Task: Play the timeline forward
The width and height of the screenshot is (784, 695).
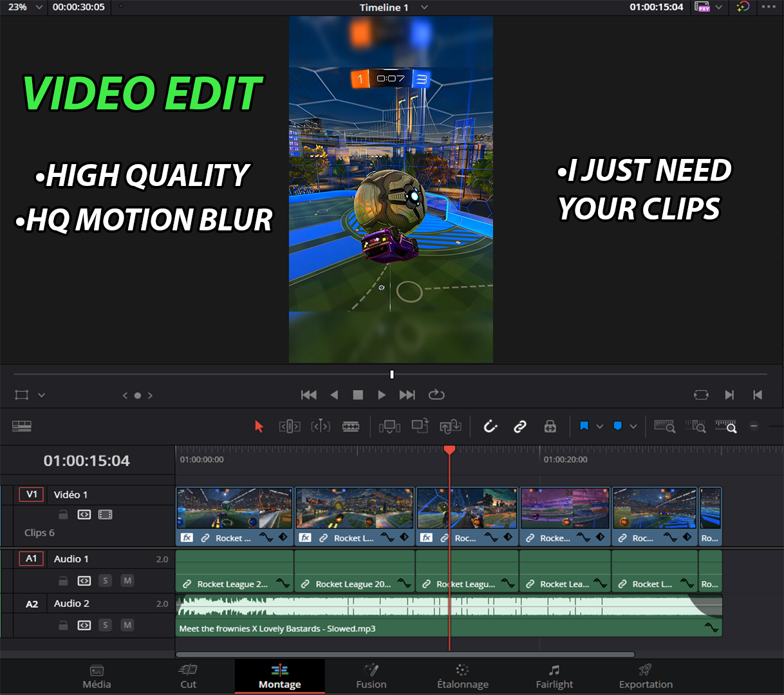Action: 382,394
